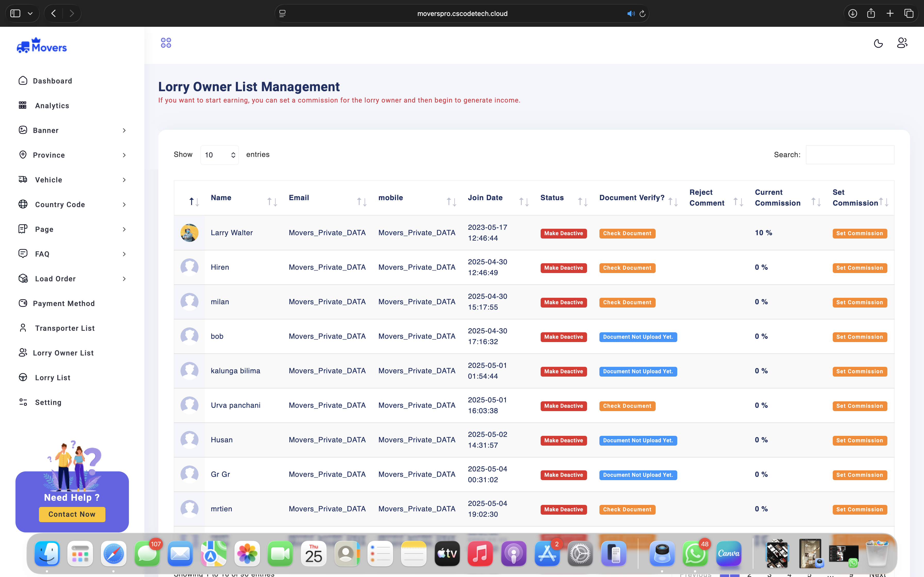Image resolution: width=924 pixels, height=577 pixels.
Task: Open the user profile icon
Action: pyautogui.click(x=902, y=43)
